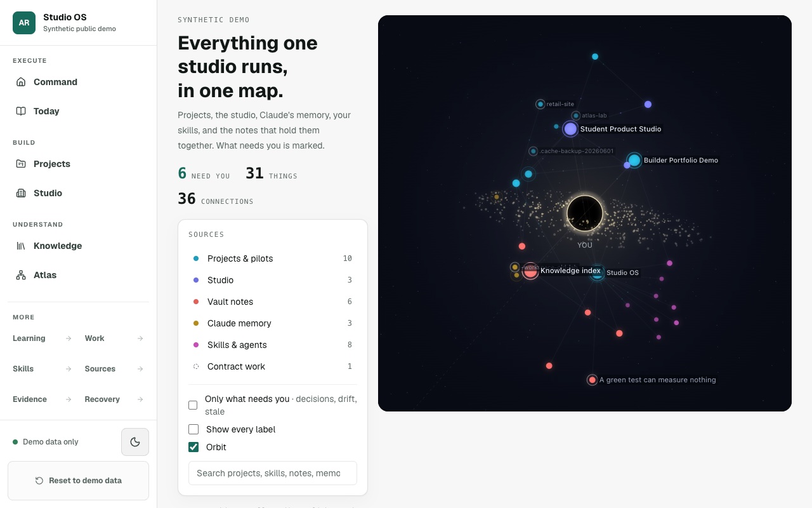Toggle dark mode moon button
Viewport: 812px width, 508px height.
135,442
